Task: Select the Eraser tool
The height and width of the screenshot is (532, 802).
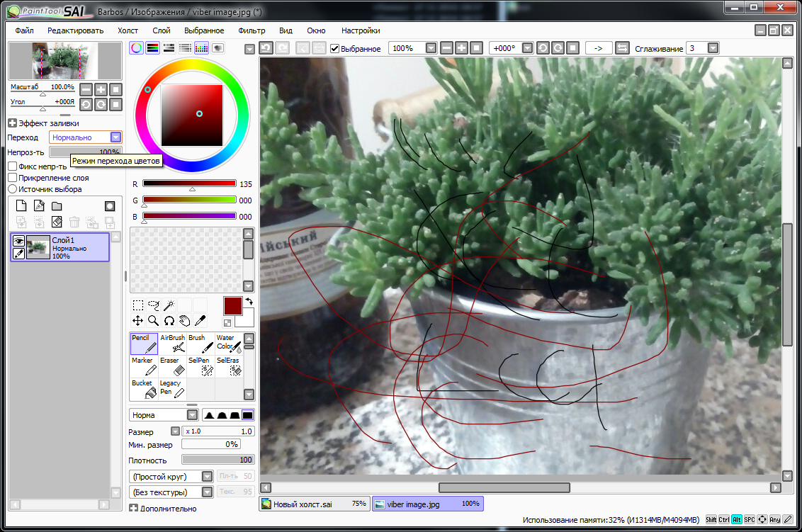Action: pos(172,366)
